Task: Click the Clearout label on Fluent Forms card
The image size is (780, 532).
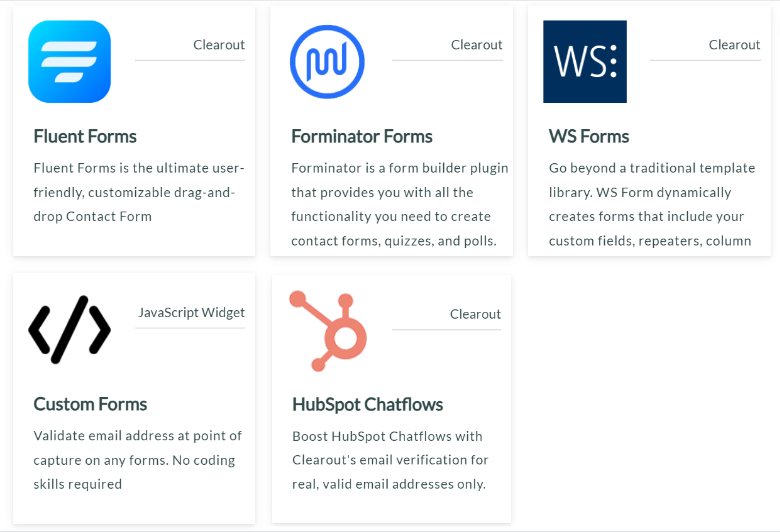Action: tap(219, 45)
